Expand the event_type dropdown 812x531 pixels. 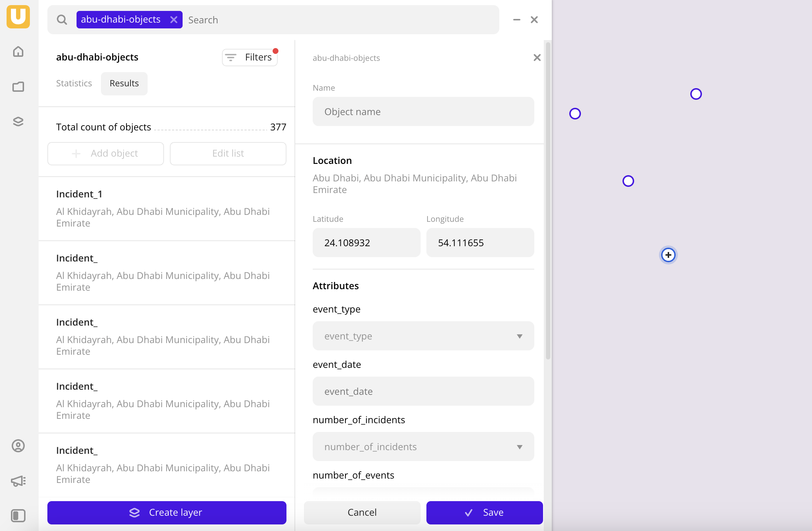point(423,336)
